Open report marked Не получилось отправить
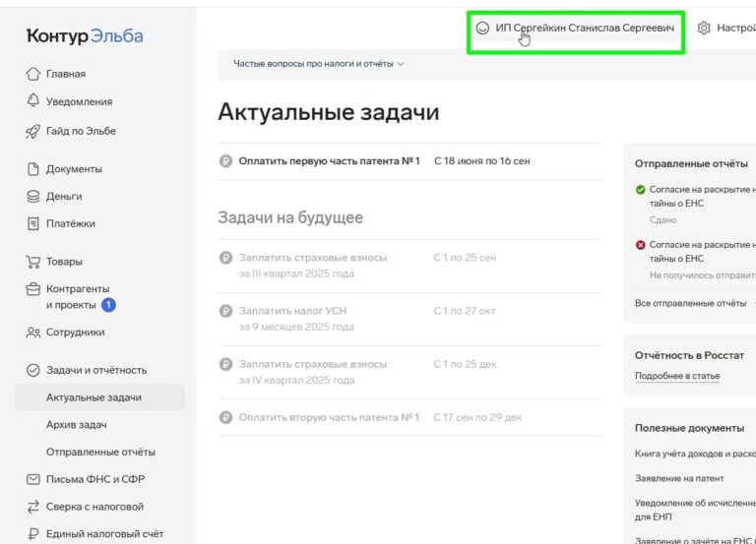 [x=703, y=252]
